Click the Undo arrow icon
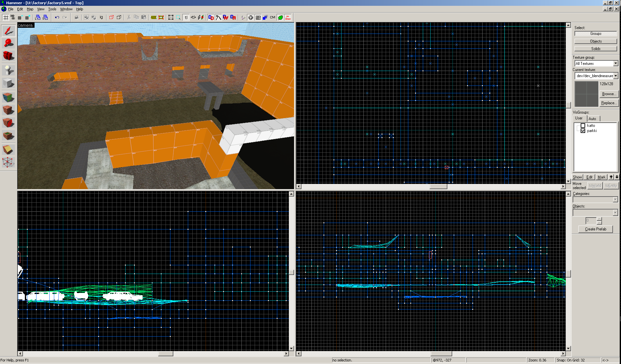Viewport: 621px width, 364px height. pyautogui.click(x=57, y=17)
